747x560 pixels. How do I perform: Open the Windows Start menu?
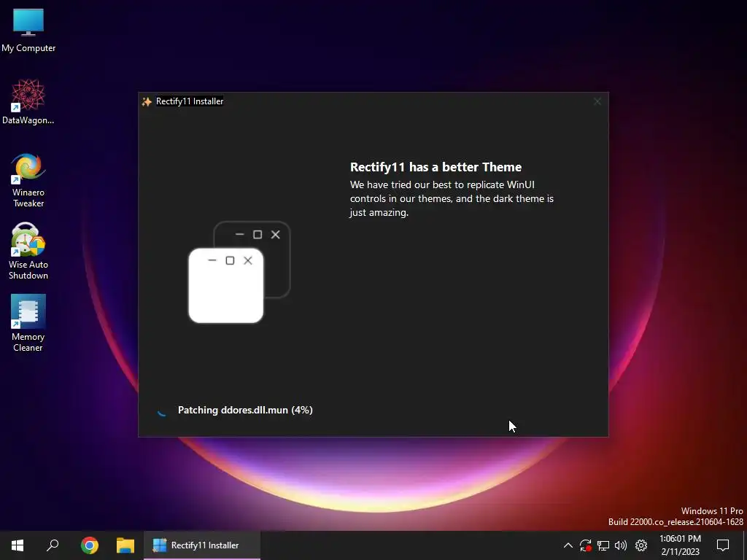click(18, 545)
